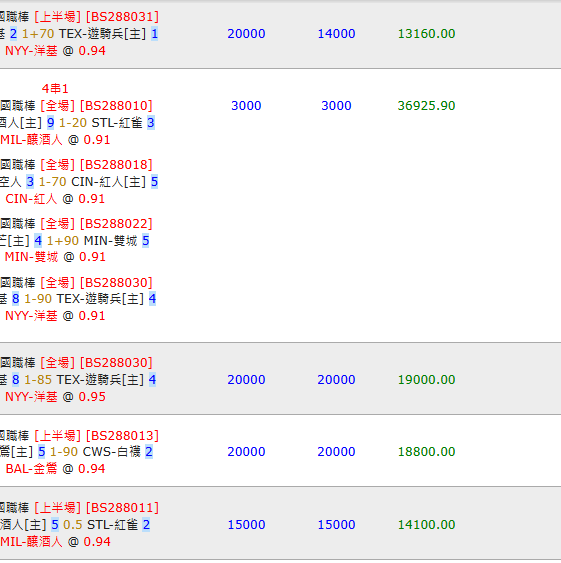
Task: Click the 4串1 parlay label
Action: [55, 88]
